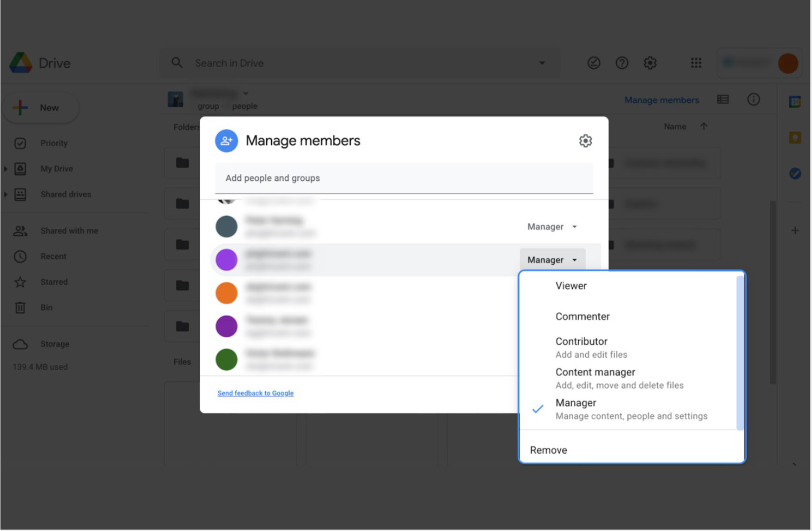Choose Content manager role
812x531 pixels.
coord(628,378)
